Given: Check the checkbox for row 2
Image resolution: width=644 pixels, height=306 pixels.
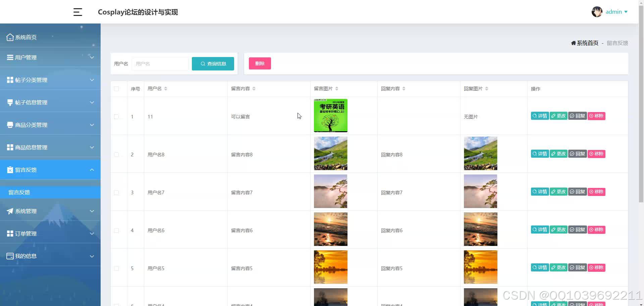Looking at the screenshot, I should [116, 155].
